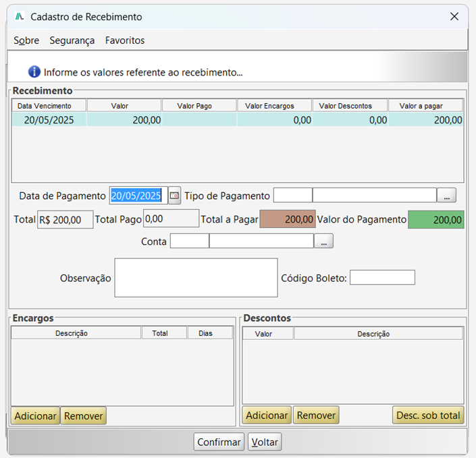Click the application logo icon in title bar
The height and width of the screenshot is (458, 476).
[x=20, y=16]
